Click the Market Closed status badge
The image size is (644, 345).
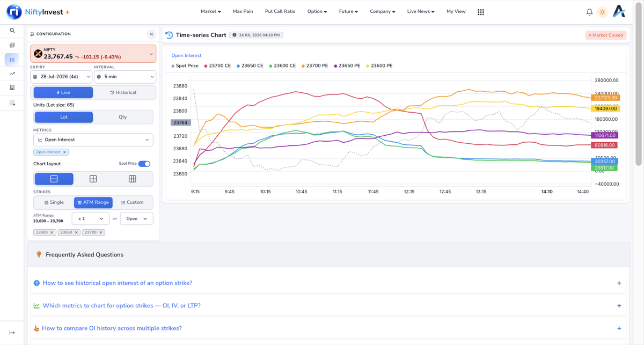[x=605, y=35]
